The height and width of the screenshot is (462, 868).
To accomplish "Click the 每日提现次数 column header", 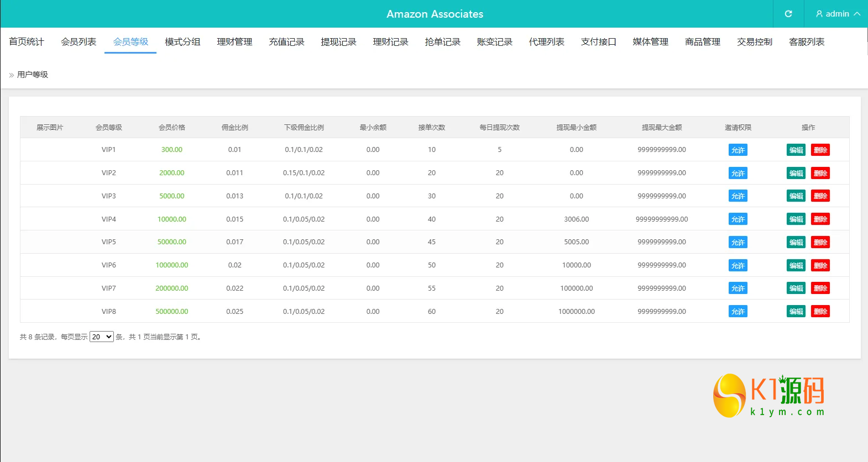I will click(x=500, y=128).
